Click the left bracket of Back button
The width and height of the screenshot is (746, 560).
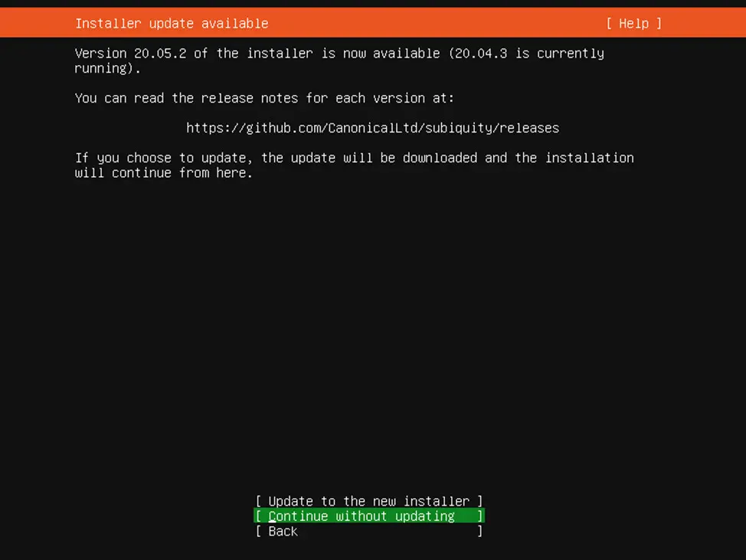258,531
